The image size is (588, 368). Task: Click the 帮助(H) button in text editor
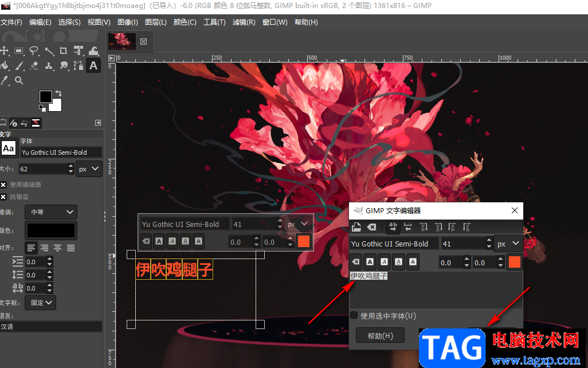click(x=380, y=335)
